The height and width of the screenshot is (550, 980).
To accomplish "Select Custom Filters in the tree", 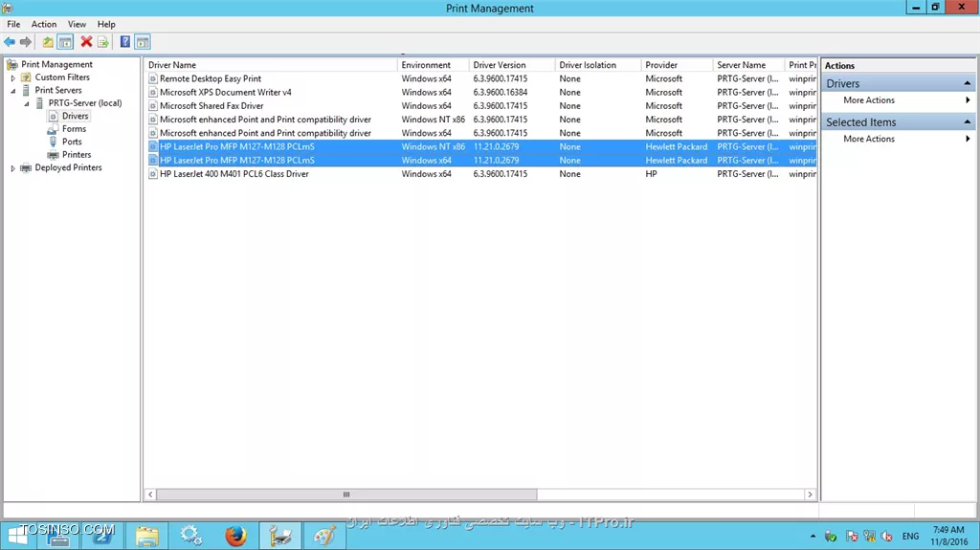I will (x=62, y=77).
